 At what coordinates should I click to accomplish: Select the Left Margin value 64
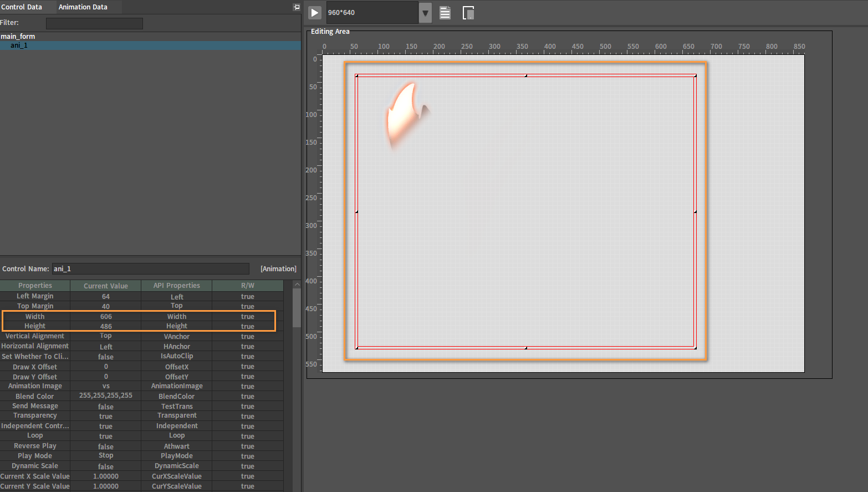tap(106, 296)
